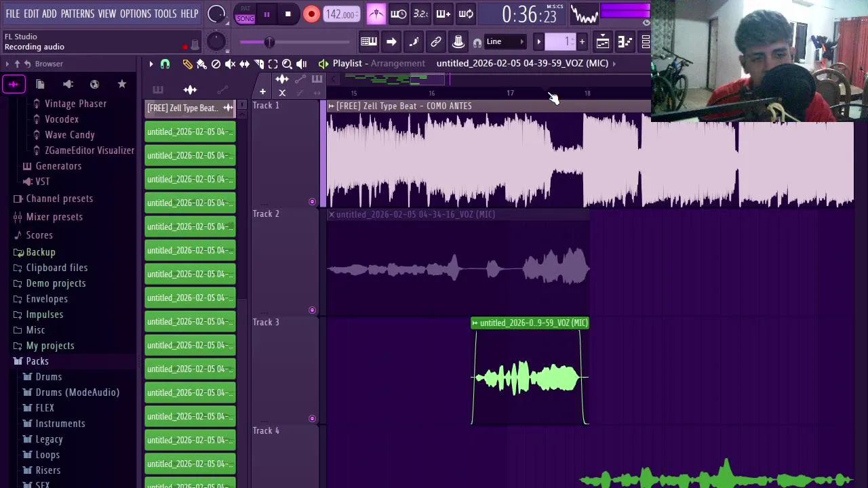Show the browser globe library tab
This screenshot has width=868, height=488.
[94, 84]
